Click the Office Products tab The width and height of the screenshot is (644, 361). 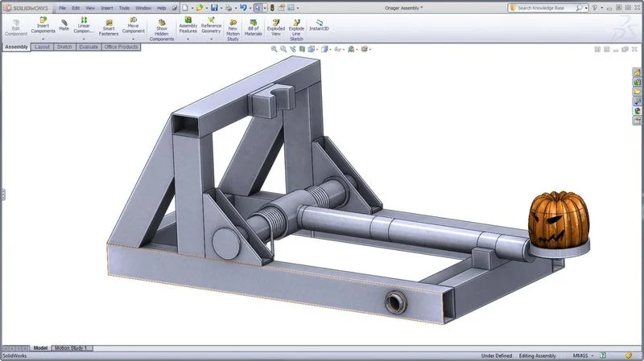121,47
